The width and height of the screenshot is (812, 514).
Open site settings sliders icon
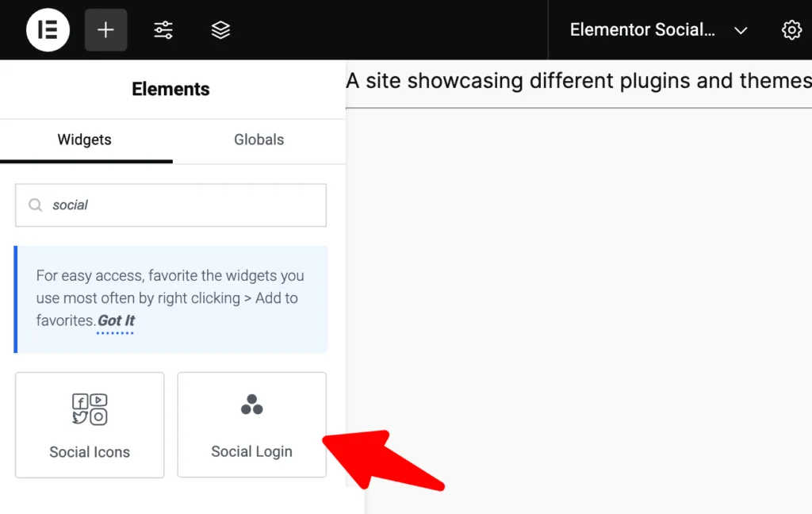tap(163, 30)
